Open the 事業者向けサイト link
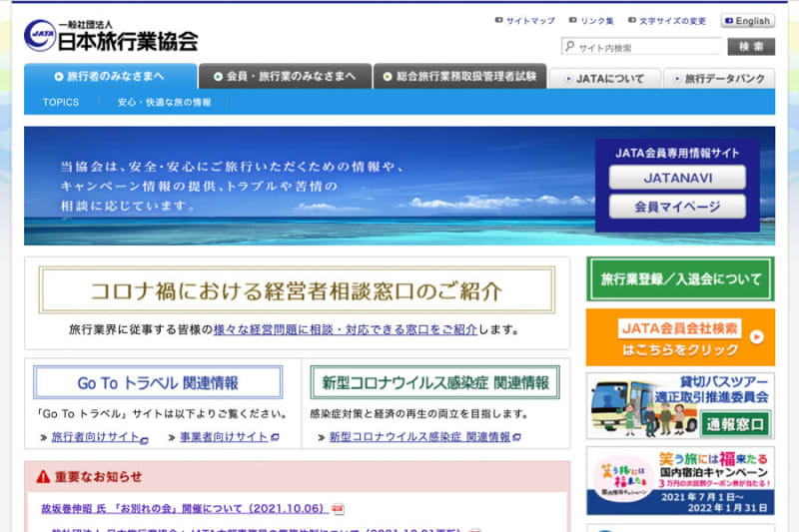Viewport: 799px width, 532px height. point(224,437)
